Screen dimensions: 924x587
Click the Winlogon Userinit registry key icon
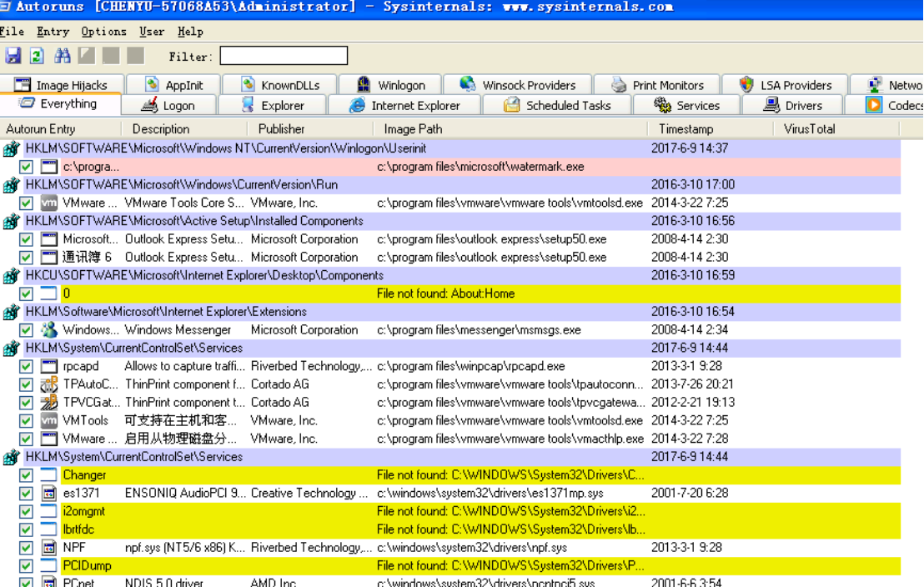click(x=11, y=148)
